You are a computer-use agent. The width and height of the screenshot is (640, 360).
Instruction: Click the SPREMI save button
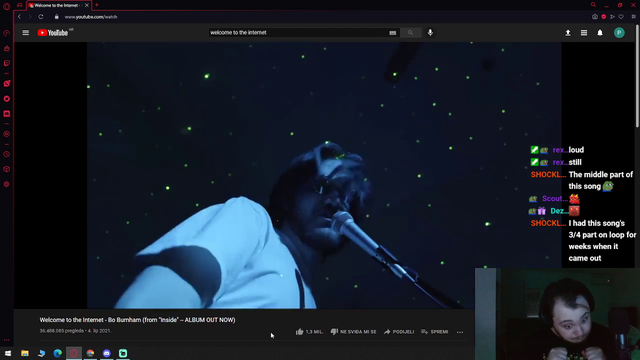[435, 332]
